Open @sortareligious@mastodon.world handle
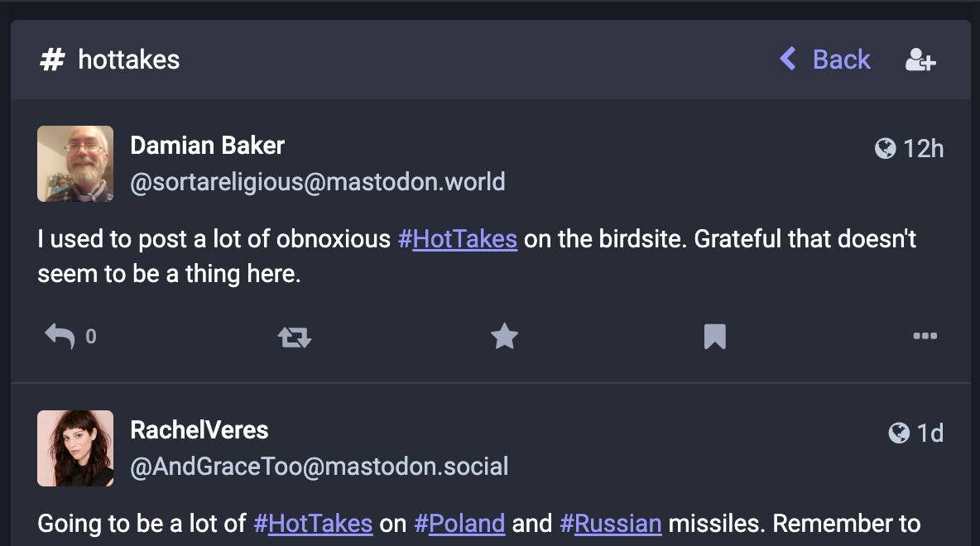Image resolution: width=980 pixels, height=546 pixels. 318,182
